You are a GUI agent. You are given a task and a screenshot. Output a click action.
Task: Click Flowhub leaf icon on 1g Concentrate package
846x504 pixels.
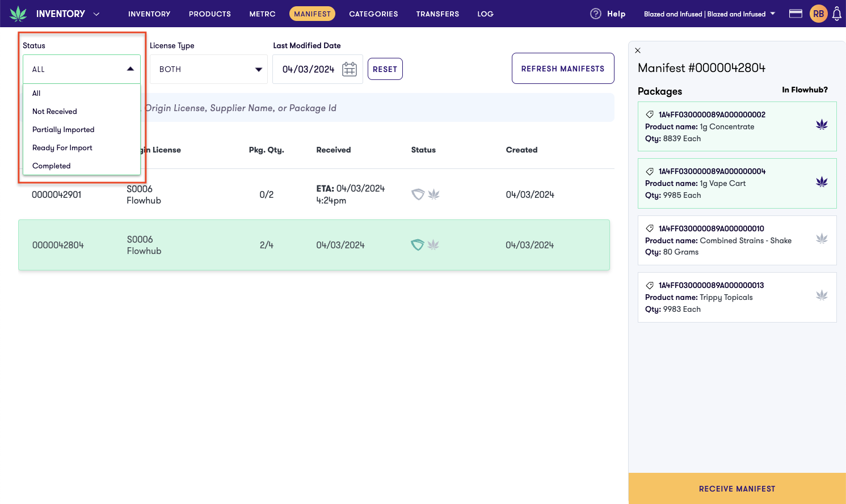822,125
